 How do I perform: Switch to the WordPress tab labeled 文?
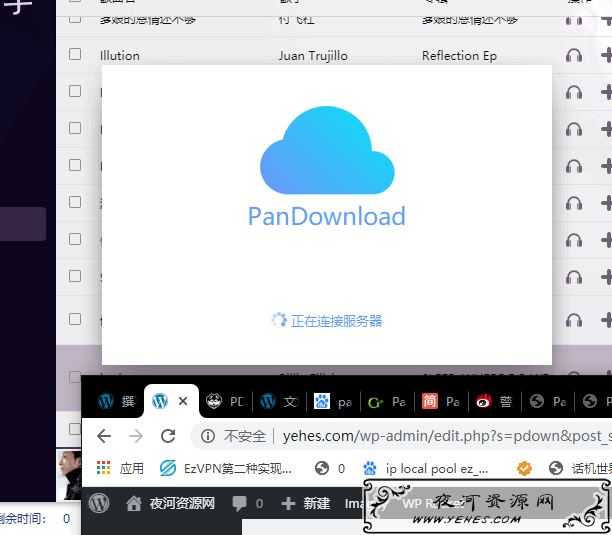tap(279, 401)
